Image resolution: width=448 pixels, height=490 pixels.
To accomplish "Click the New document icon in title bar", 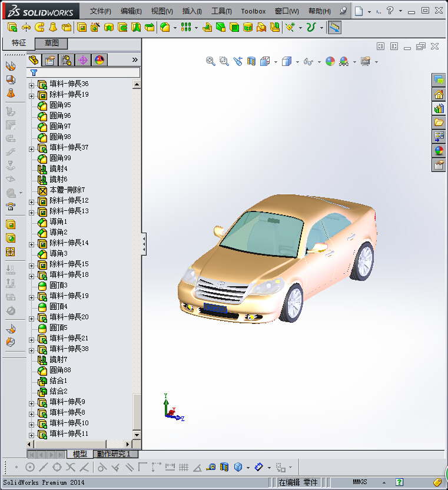I will (359, 11).
